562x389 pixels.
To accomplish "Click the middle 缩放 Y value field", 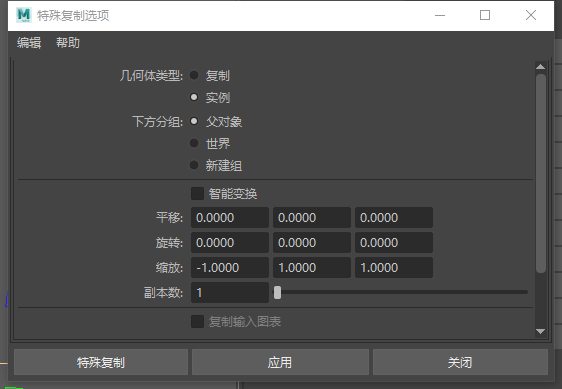I will click(x=312, y=267).
